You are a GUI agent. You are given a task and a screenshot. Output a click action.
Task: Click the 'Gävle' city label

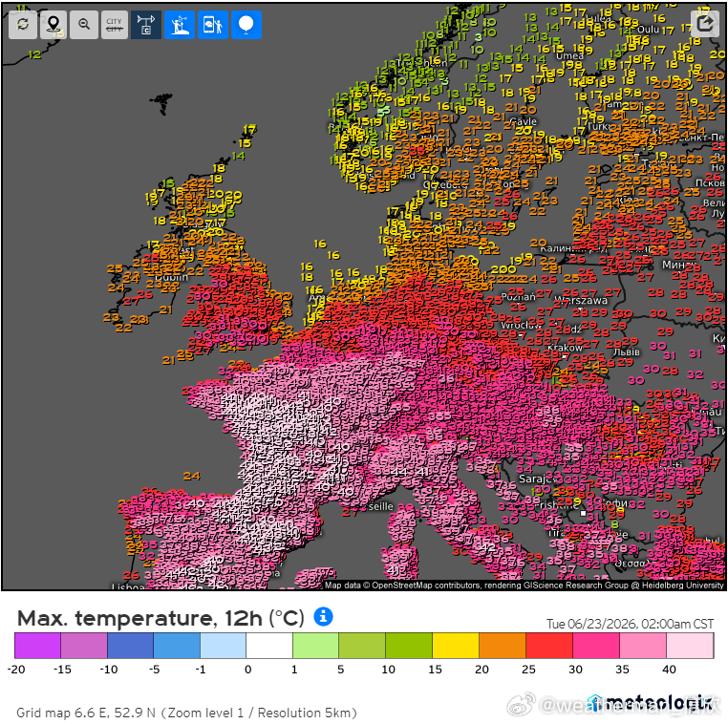pyautogui.click(x=524, y=121)
